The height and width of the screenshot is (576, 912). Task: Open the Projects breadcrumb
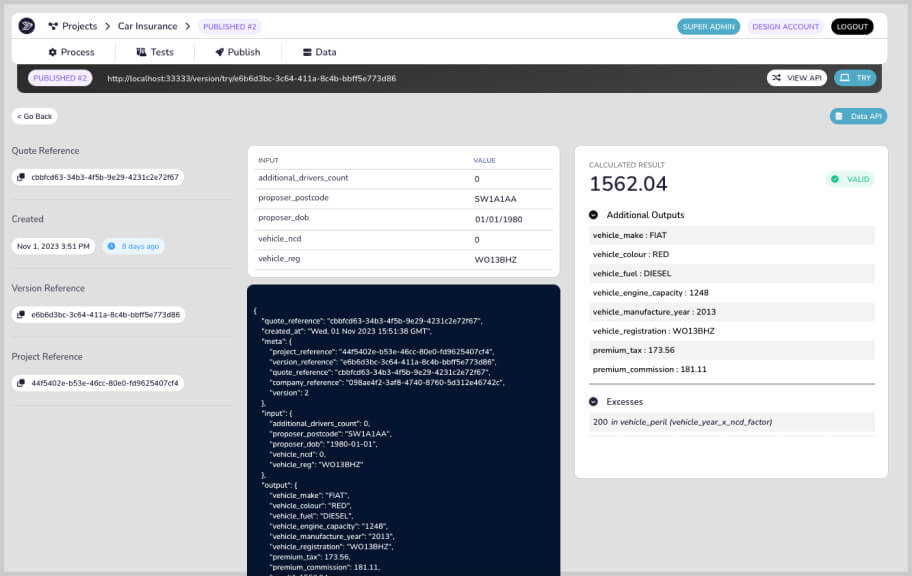tap(73, 26)
